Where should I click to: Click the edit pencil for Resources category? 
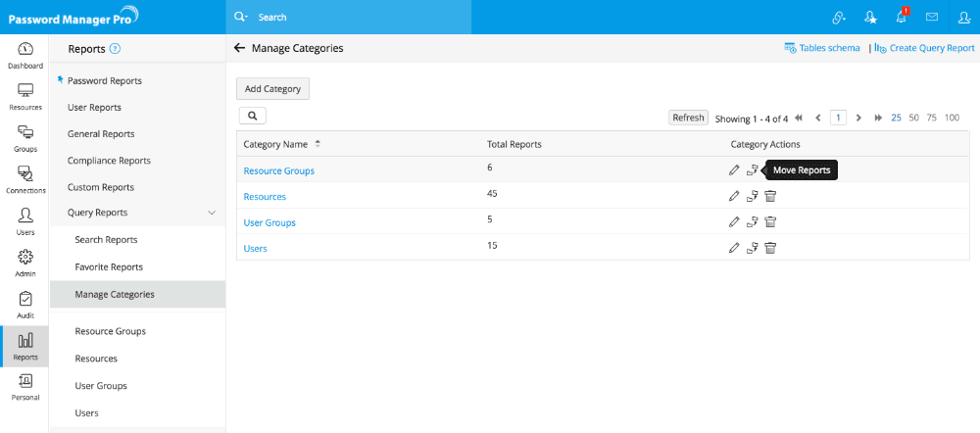[x=734, y=196]
